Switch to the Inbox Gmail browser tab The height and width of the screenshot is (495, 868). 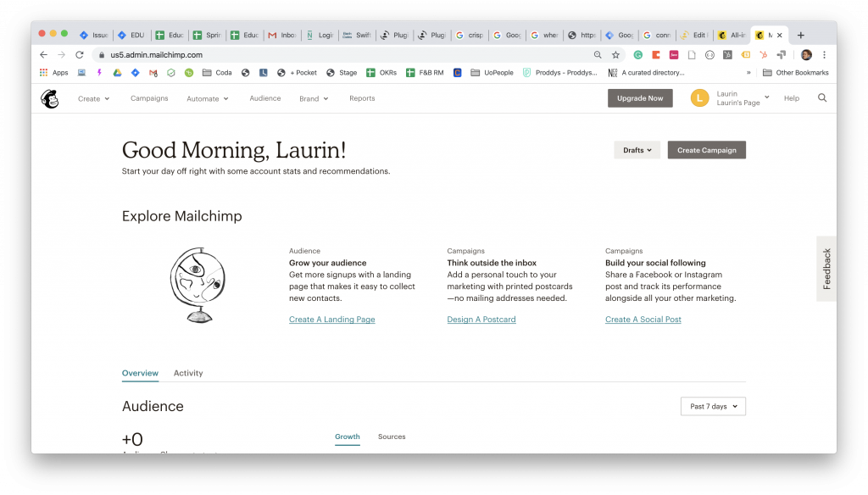(x=282, y=36)
